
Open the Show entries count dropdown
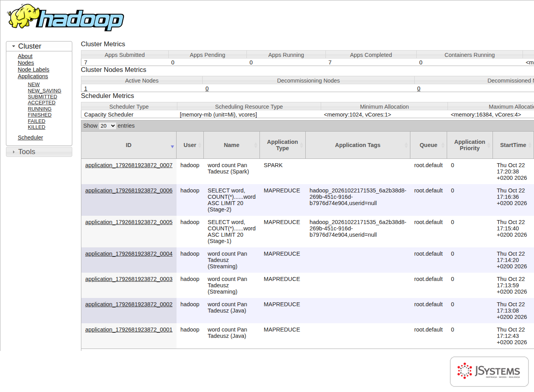pos(107,126)
